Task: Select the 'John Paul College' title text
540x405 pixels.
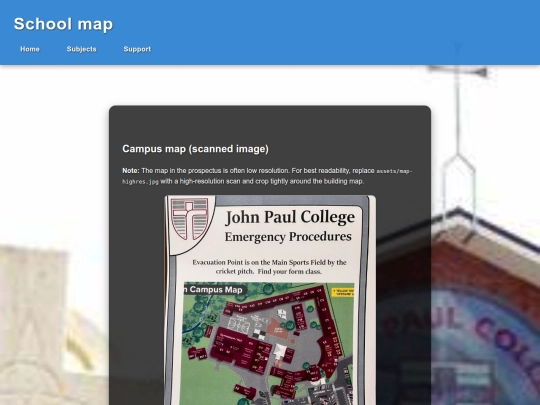Action: tap(290, 218)
